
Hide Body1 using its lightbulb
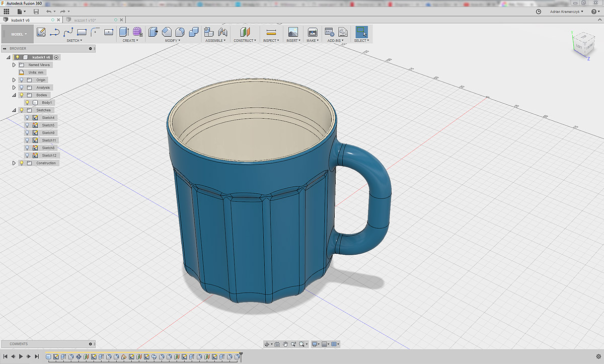[x=27, y=103]
